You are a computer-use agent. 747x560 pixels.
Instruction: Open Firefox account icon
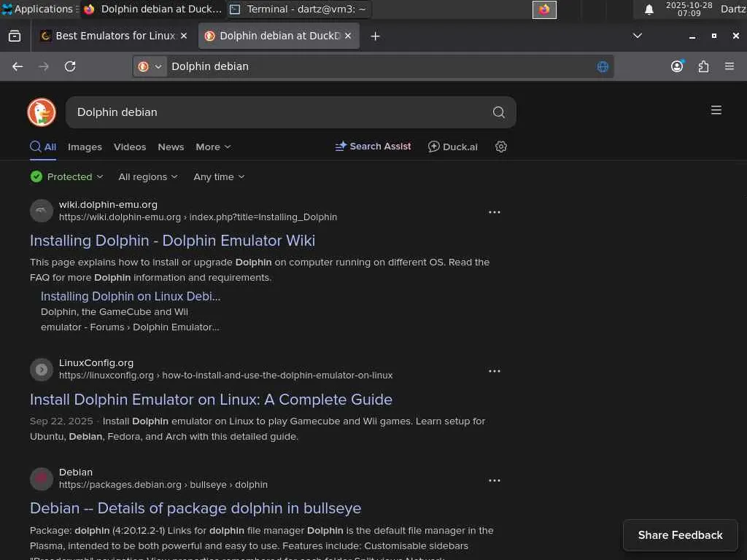click(x=677, y=66)
